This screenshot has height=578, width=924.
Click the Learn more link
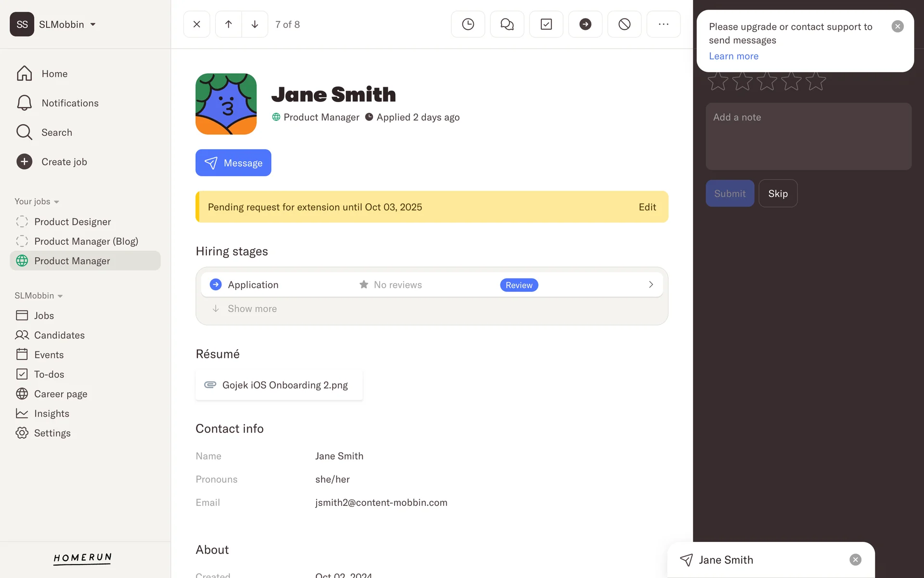(733, 56)
